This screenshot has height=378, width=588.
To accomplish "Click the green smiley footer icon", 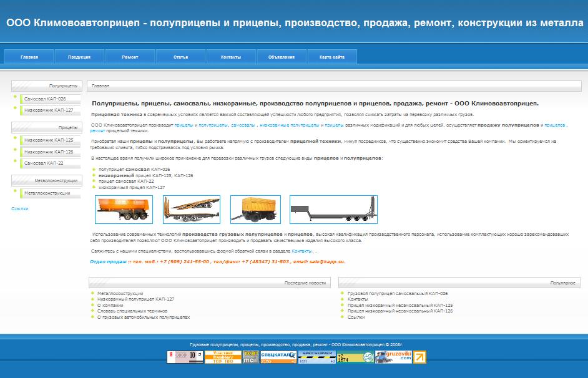I will click(368, 357).
